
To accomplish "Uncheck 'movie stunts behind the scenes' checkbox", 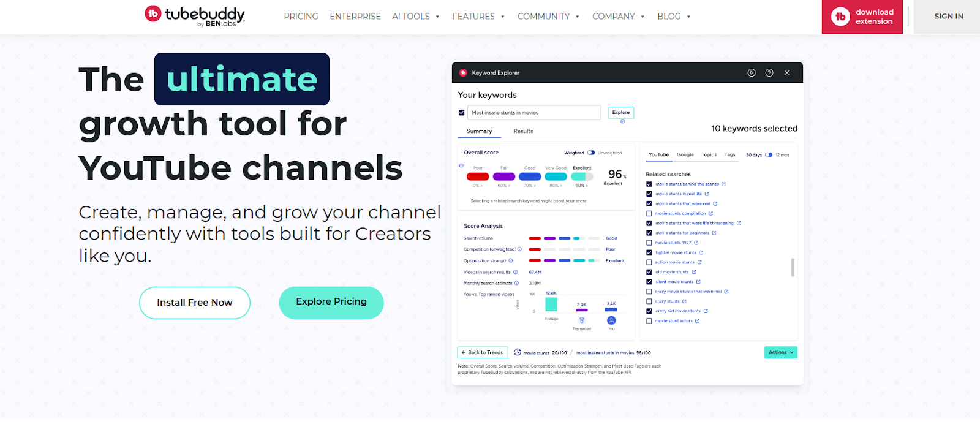I will [x=649, y=184].
